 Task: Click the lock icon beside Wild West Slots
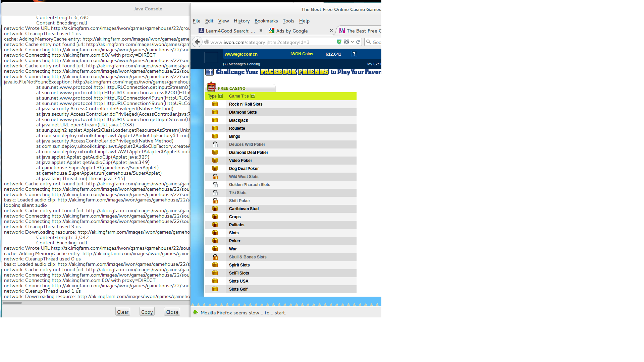click(x=215, y=177)
